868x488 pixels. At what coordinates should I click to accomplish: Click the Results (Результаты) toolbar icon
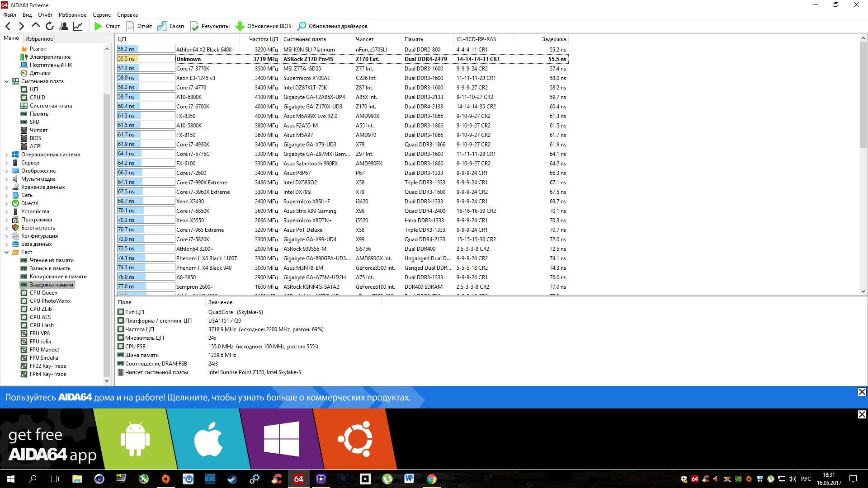194,26
